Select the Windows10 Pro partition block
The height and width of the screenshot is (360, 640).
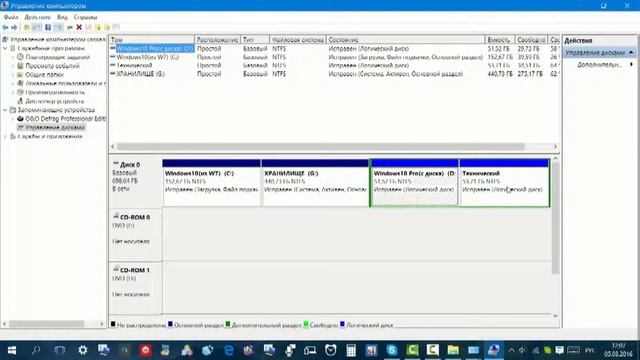click(x=414, y=183)
